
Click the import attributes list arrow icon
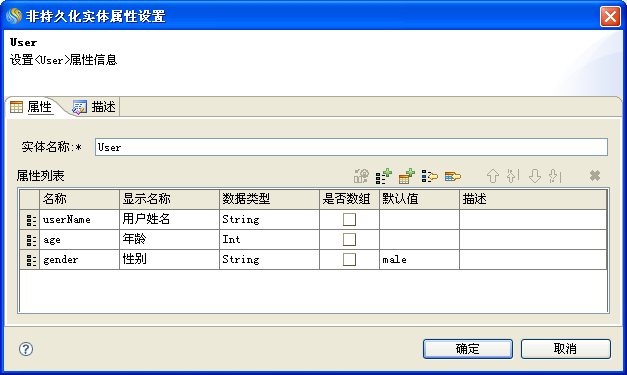(x=430, y=176)
